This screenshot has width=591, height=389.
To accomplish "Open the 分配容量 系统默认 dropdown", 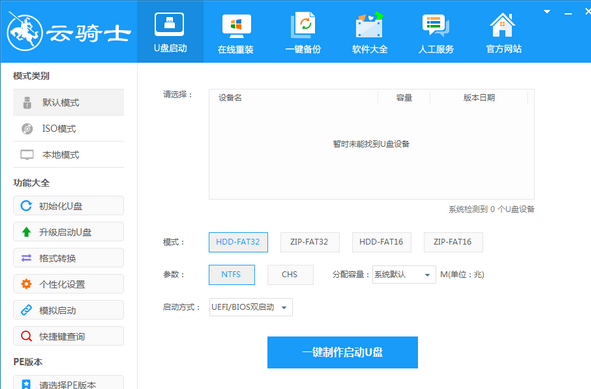I will (x=404, y=274).
